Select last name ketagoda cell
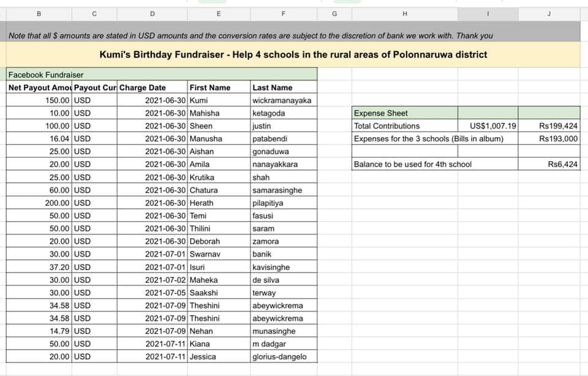 click(284, 113)
